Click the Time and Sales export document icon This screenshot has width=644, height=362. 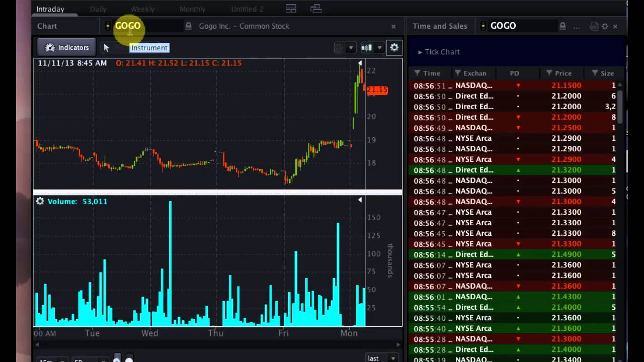click(x=594, y=26)
